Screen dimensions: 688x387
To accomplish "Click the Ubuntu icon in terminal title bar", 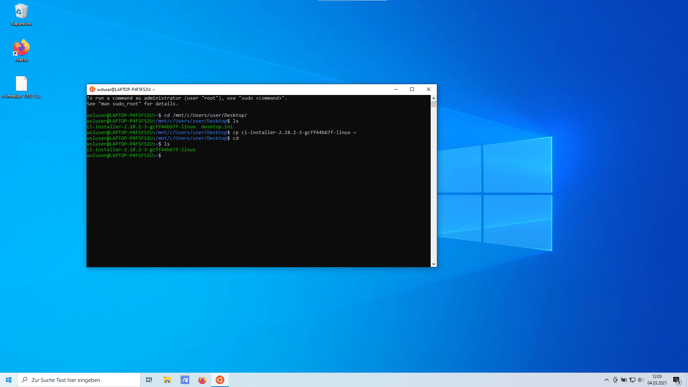I will click(x=92, y=89).
